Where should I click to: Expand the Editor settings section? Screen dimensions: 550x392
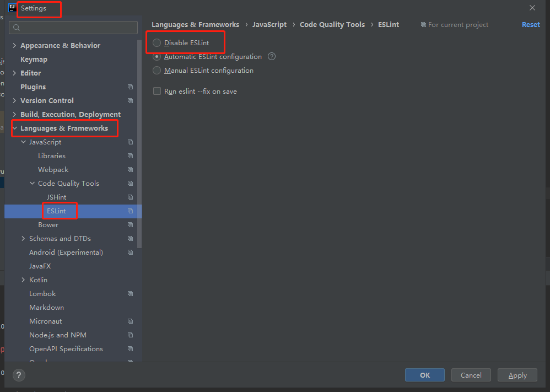[x=14, y=73]
